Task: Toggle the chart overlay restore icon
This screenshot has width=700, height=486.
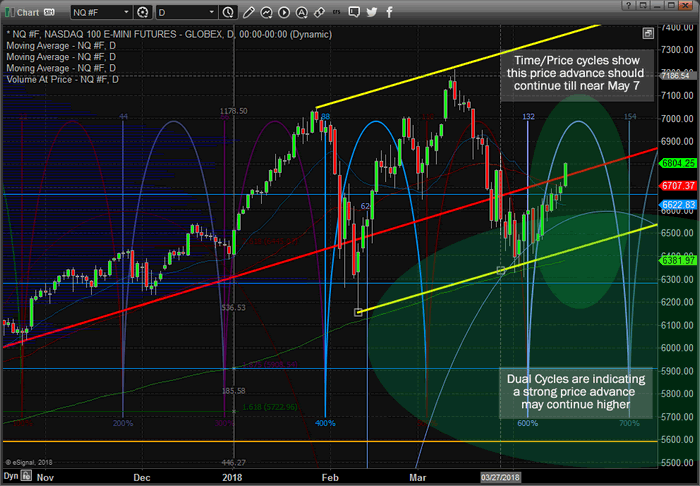Action: point(648,33)
